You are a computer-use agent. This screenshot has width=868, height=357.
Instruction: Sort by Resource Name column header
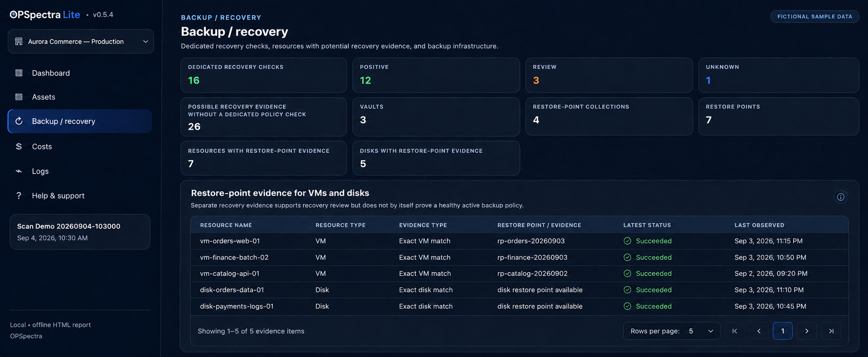coord(226,225)
